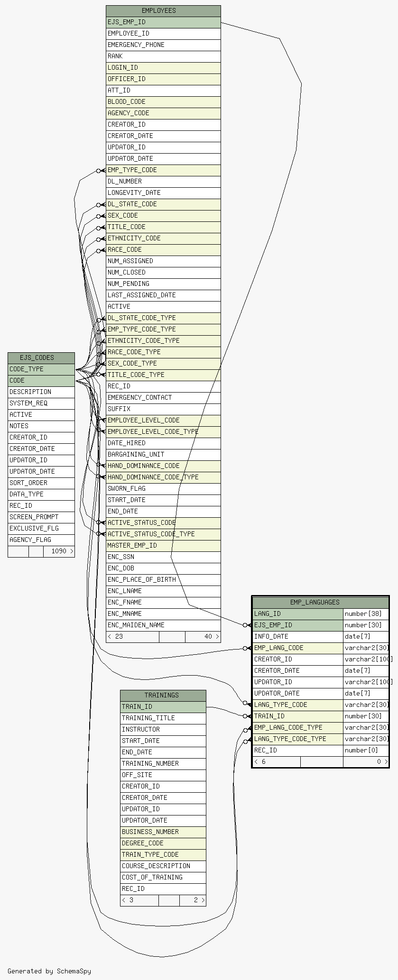Select EJS_EMP_ID column in EMP_LANGUAGES
This screenshot has width=398, height=980.
tap(297, 625)
